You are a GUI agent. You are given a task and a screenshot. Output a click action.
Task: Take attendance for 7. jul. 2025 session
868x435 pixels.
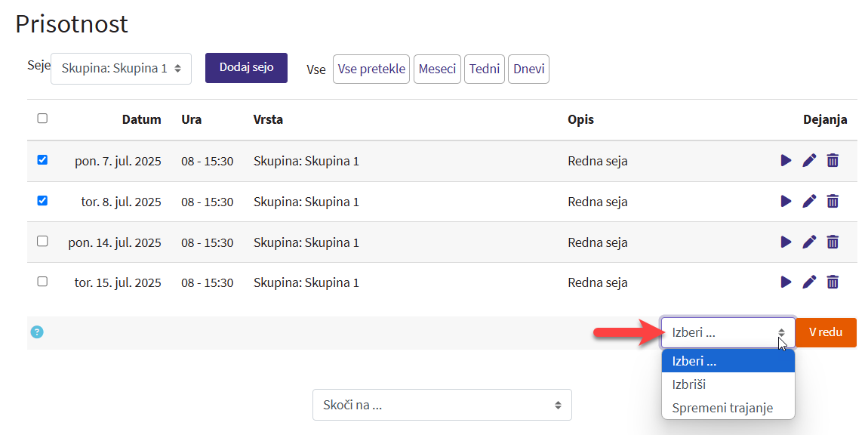click(x=786, y=160)
